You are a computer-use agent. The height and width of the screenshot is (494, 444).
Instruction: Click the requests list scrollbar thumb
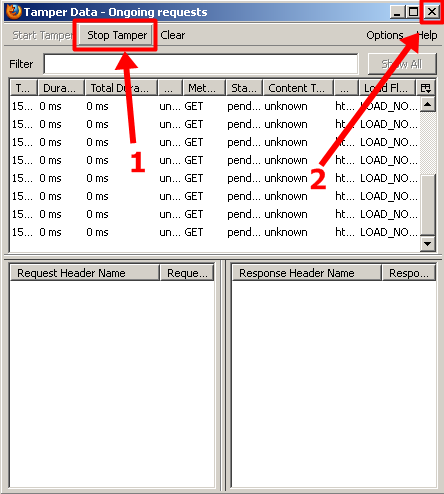tap(428, 204)
